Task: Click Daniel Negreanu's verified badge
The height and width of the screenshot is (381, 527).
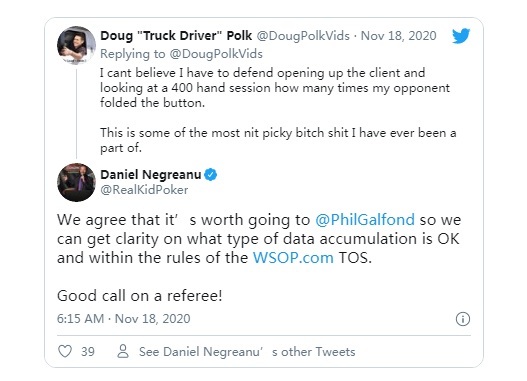Action: point(211,175)
